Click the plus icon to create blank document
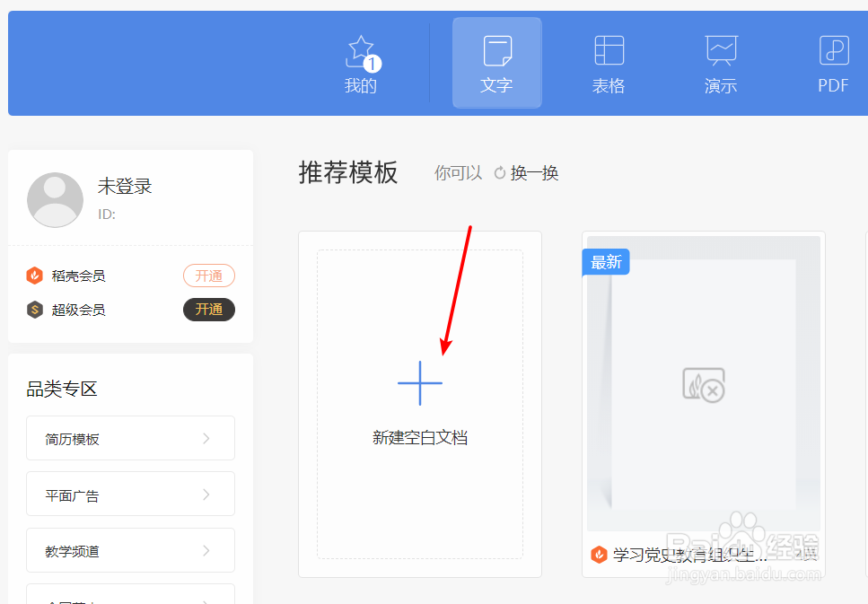This screenshot has width=868, height=604. (420, 383)
